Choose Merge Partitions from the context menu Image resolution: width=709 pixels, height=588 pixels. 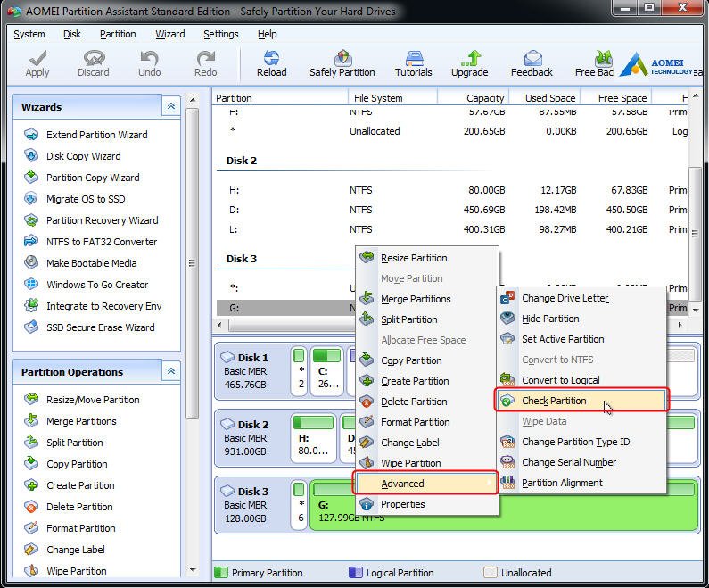click(x=427, y=299)
